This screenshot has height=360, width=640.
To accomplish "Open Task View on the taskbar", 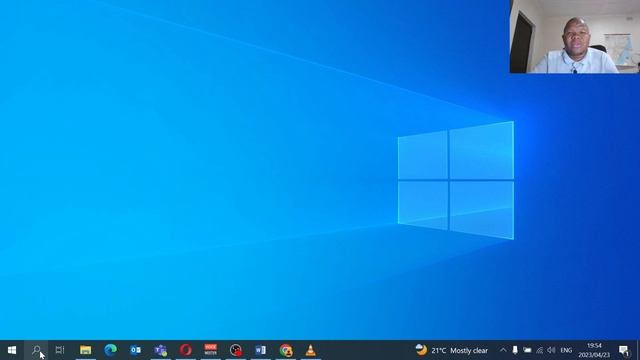I will tap(60, 350).
